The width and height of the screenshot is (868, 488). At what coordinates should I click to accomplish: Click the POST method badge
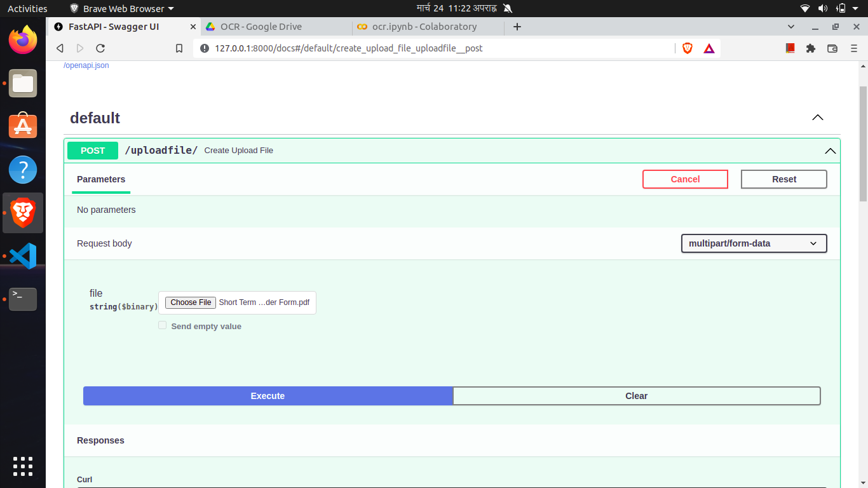(x=93, y=151)
